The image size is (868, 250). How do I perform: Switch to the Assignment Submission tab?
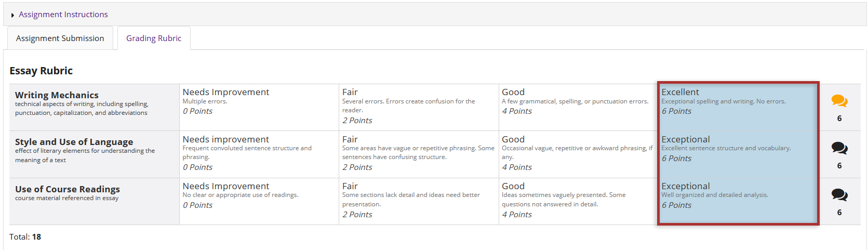(60, 38)
